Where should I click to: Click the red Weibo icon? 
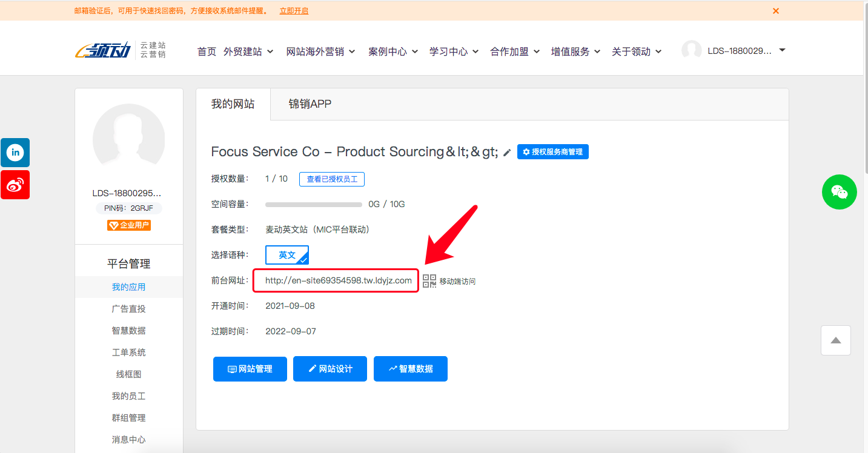click(x=15, y=185)
